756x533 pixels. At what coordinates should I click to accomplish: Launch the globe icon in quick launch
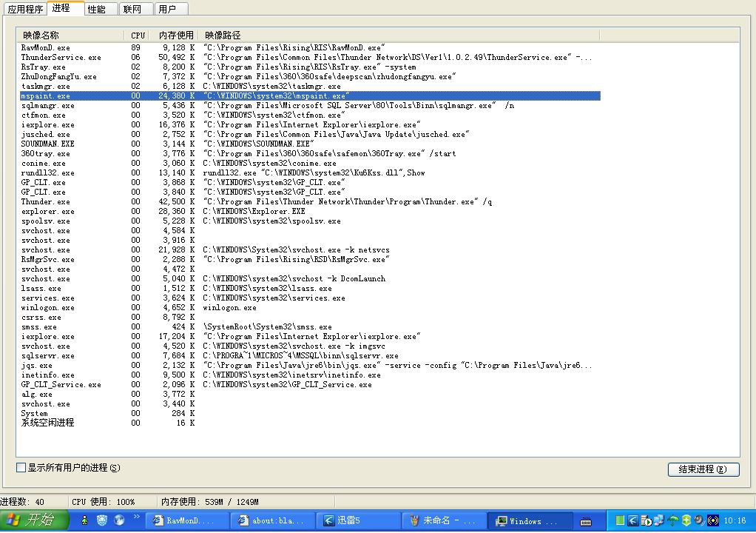click(x=119, y=520)
